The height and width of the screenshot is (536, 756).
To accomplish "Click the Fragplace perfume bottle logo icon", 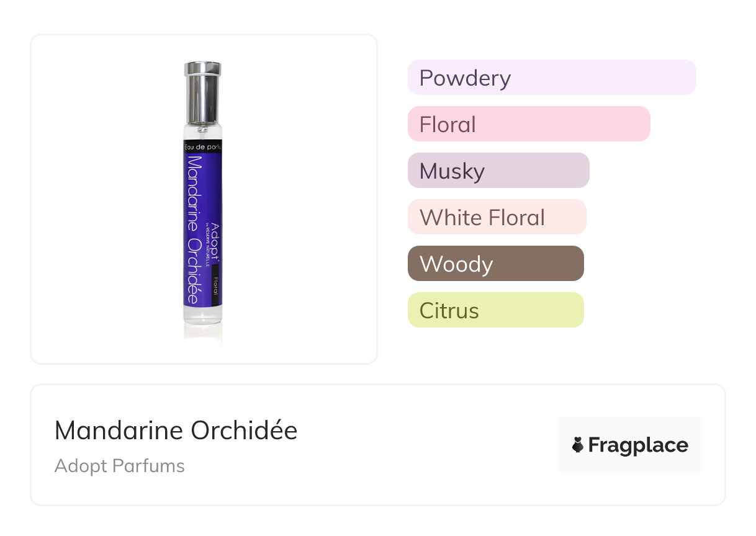I will click(578, 445).
